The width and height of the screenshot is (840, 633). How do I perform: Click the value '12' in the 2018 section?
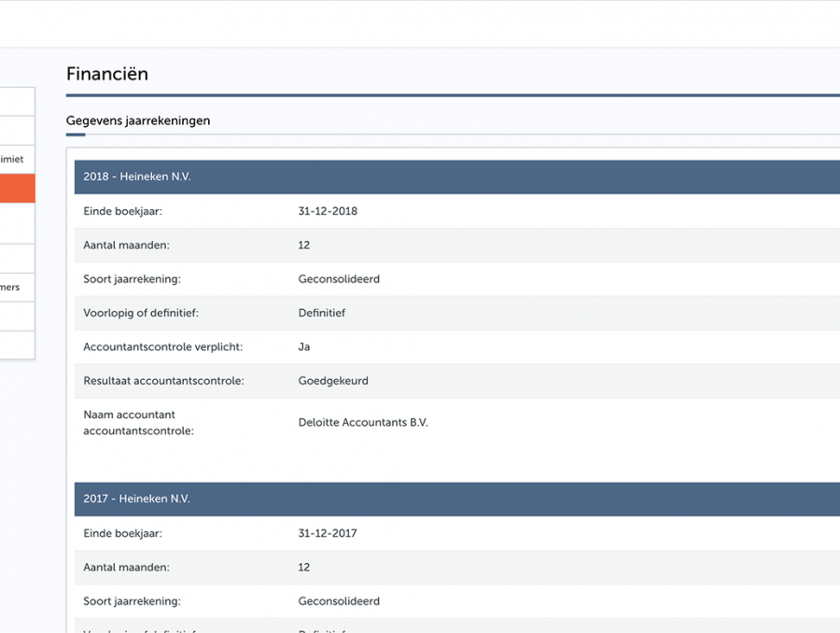303,245
